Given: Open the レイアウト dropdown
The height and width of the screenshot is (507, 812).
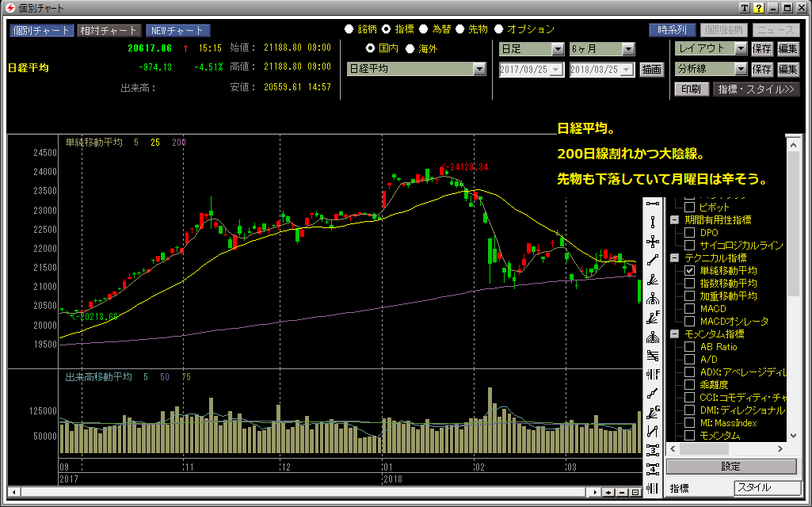Looking at the screenshot, I should click(741, 48).
